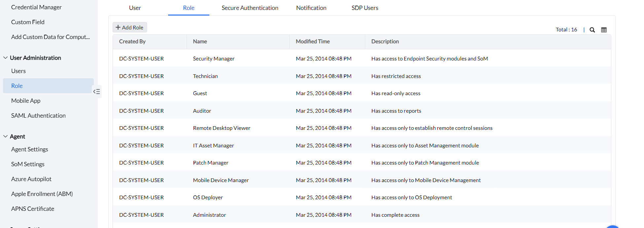Click the Security Manager role row
This screenshot has width=644, height=228.
(x=214, y=59)
